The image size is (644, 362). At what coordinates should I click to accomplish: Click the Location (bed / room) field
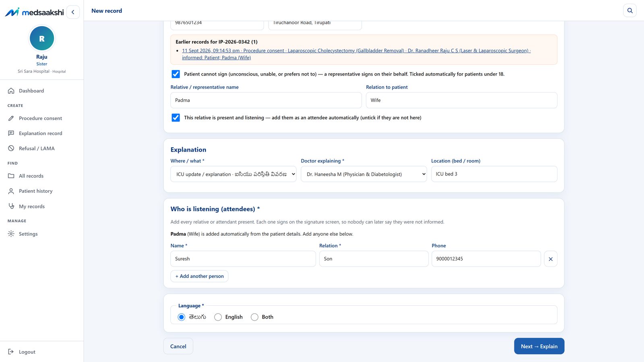[494, 174]
